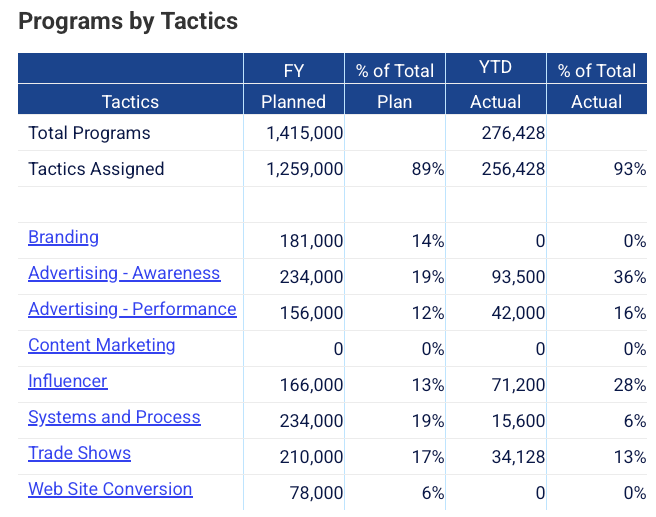The image size is (656, 517).
Task: Follow the Web Site Conversion link
Action: pos(110,489)
